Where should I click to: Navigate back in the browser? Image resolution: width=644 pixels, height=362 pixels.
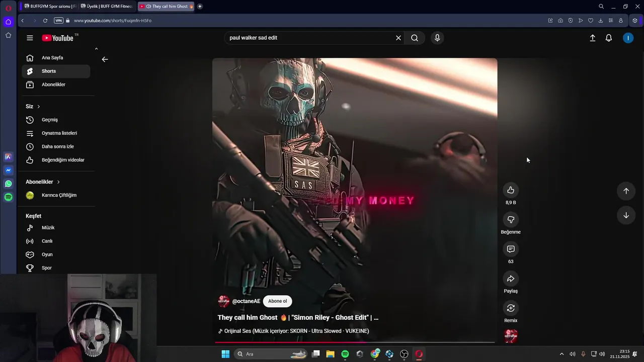(23, 21)
